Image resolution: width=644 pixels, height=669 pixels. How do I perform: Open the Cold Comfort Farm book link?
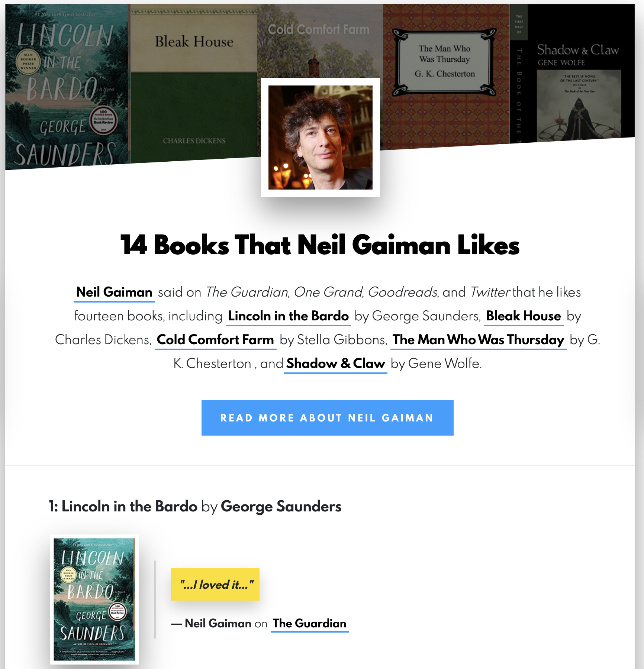(x=215, y=340)
